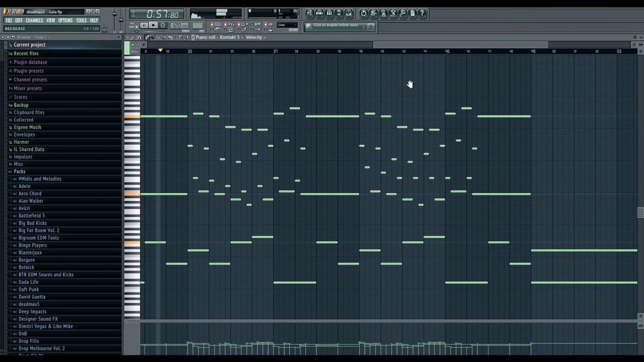Open the Piano roll view icon in top toolbar
This screenshot has width=644, height=362.
coord(329,13)
